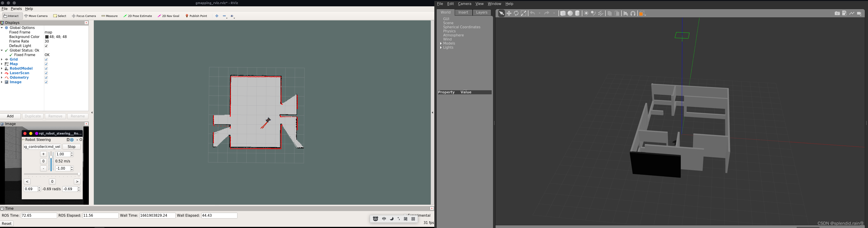Insert a box shape in Gazebo
This screenshot has width=868, height=228.
563,13
